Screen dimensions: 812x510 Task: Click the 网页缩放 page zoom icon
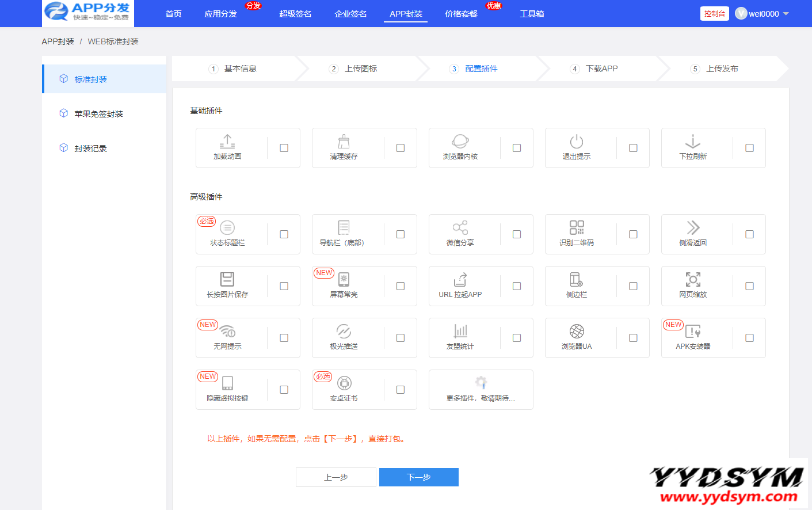tap(693, 279)
